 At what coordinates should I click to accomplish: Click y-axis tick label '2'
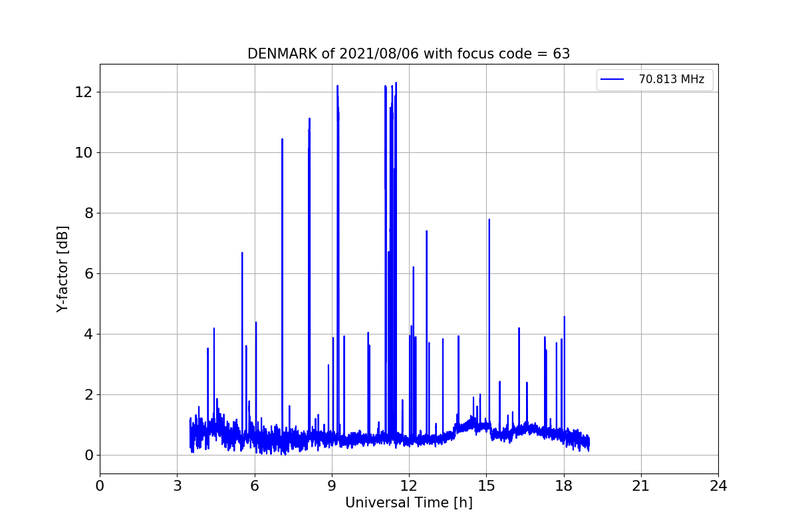[x=88, y=395]
